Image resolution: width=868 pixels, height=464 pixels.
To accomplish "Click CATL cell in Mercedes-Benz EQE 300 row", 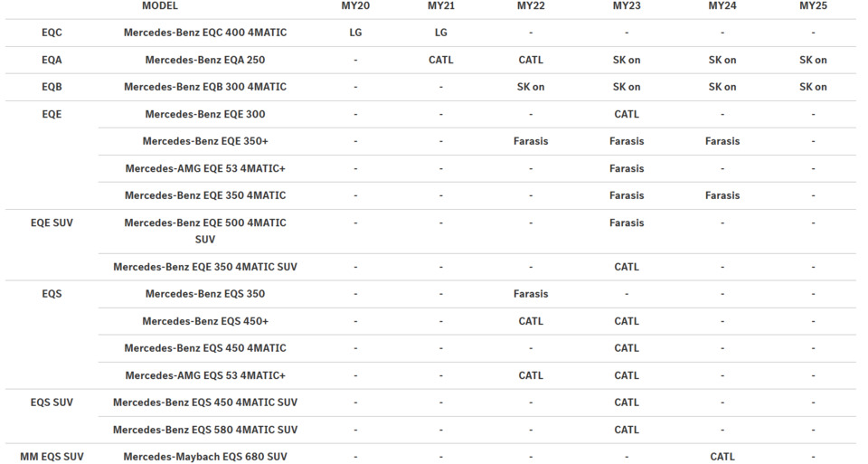I will click(x=626, y=114).
